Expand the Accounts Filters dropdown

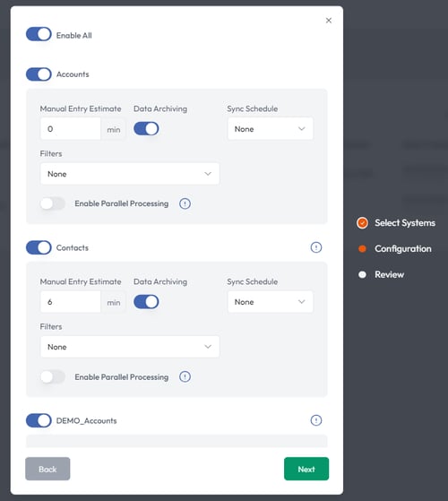(x=130, y=174)
